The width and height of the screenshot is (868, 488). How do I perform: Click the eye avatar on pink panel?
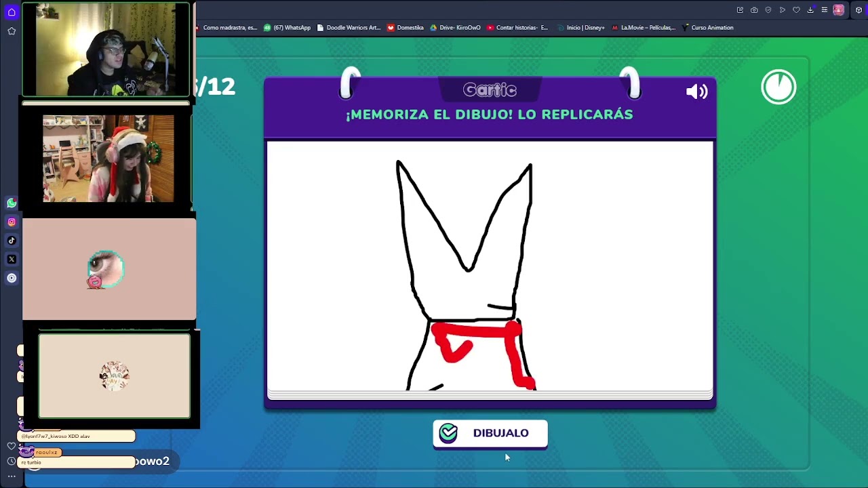(x=105, y=270)
